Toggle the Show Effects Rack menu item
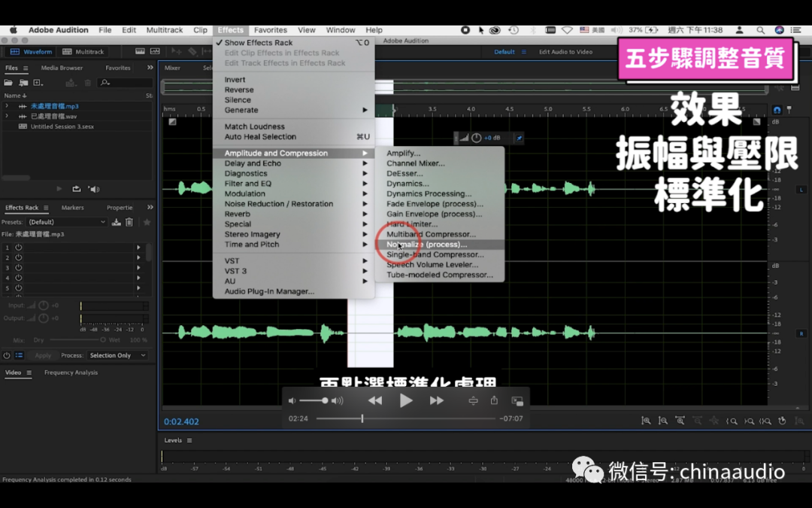This screenshot has height=508, width=812. pyautogui.click(x=294, y=42)
